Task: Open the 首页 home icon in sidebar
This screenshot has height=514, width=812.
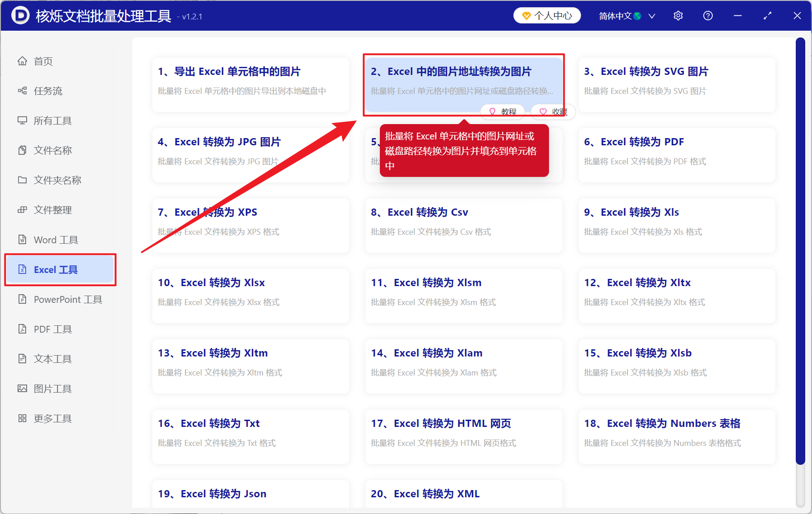Action: point(23,61)
